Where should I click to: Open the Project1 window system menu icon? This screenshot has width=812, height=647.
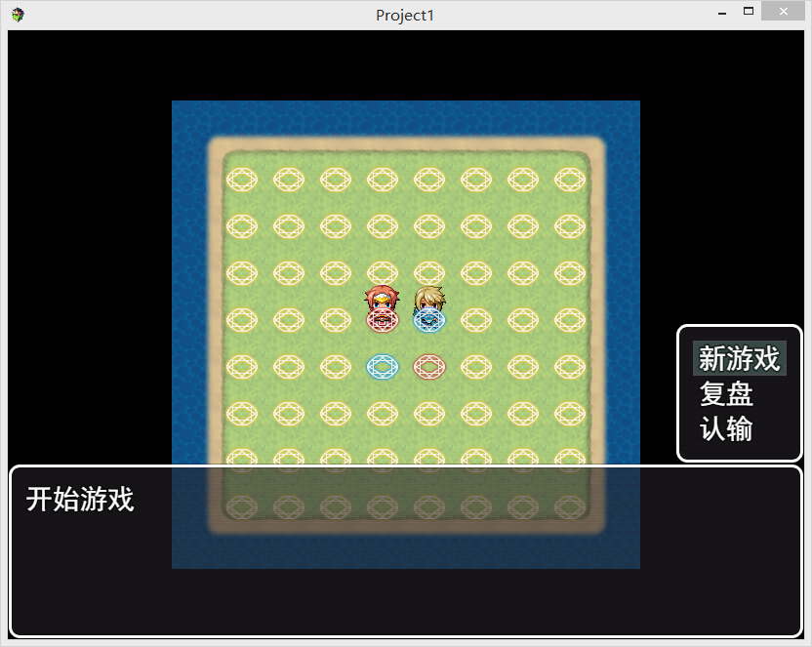click(18, 15)
